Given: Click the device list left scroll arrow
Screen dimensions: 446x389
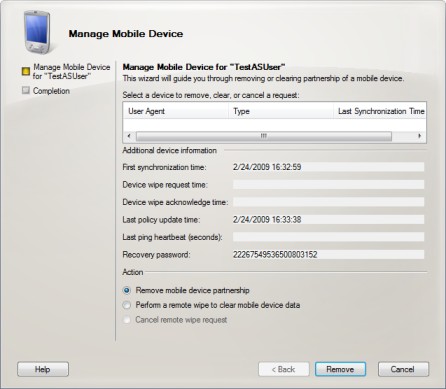Looking at the screenshot, I should pyautogui.click(x=129, y=136).
